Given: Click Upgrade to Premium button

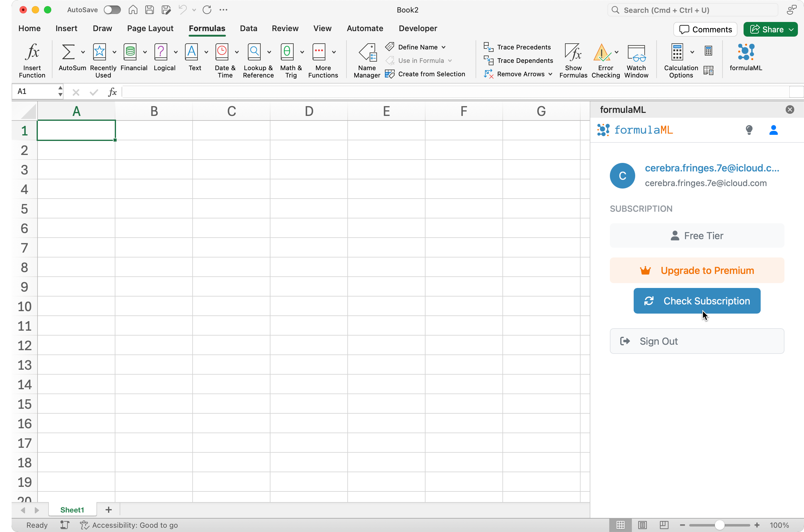Looking at the screenshot, I should point(697,270).
